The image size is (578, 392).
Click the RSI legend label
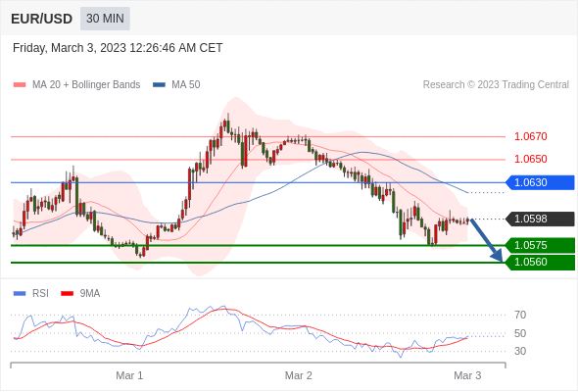pyautogui.click(x=40, y=294)
